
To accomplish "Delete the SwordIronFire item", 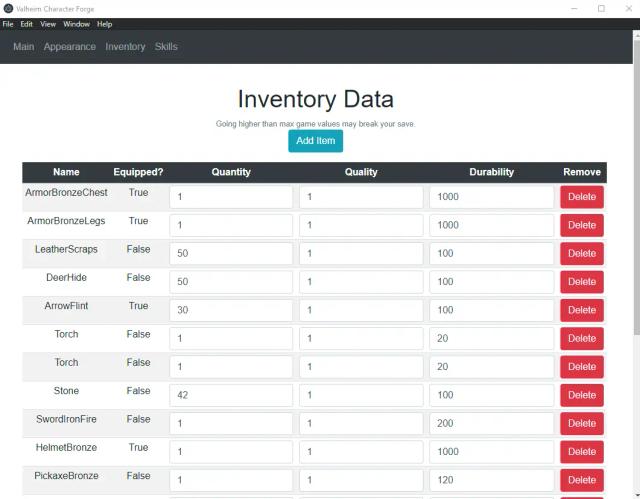I will (x=582, y=423).
